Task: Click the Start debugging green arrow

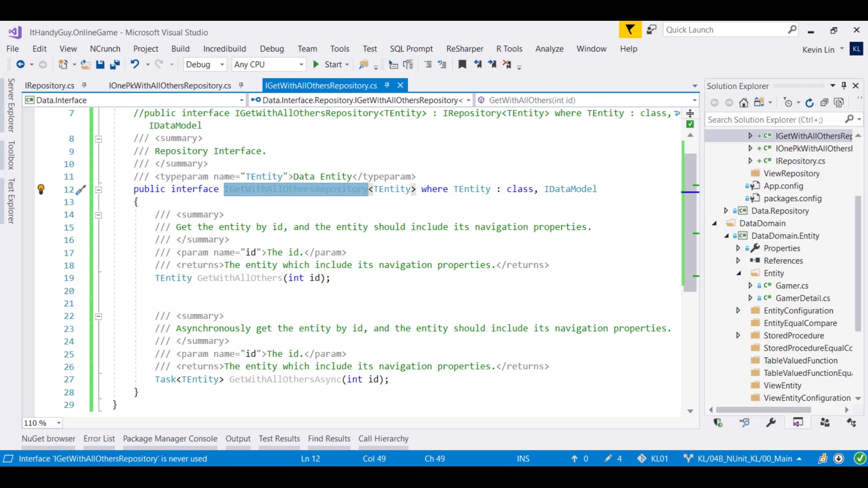Action: (x=316, y=64)
